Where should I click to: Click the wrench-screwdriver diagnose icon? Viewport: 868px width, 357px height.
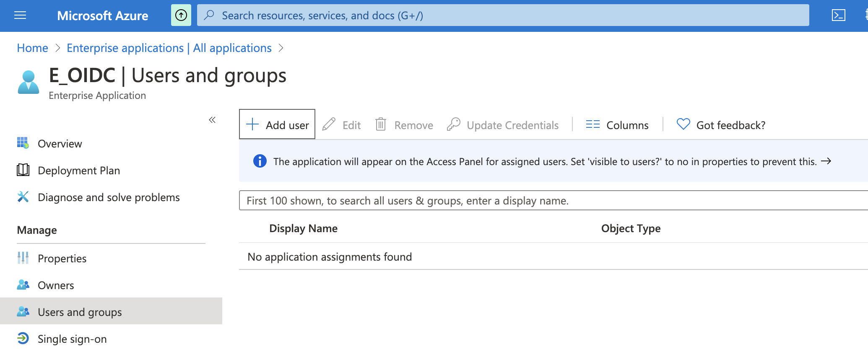pos(23,197)
